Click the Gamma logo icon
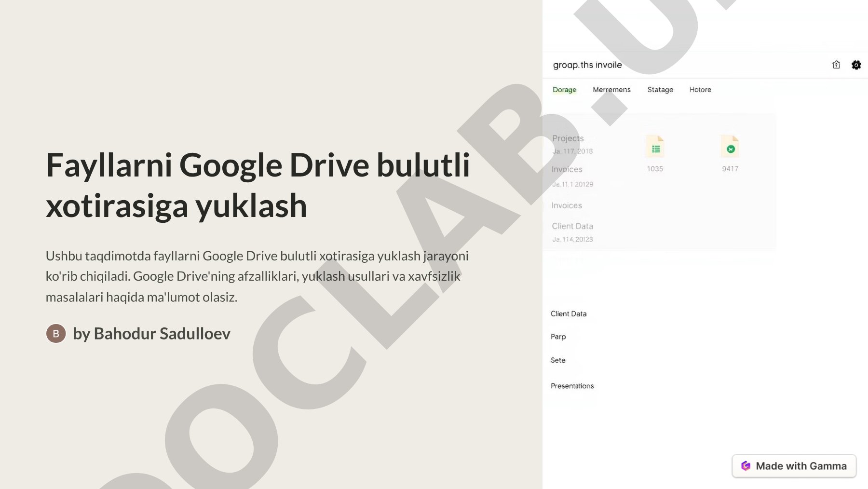Viewport: 868px width, 489px height. coord(746,466)
